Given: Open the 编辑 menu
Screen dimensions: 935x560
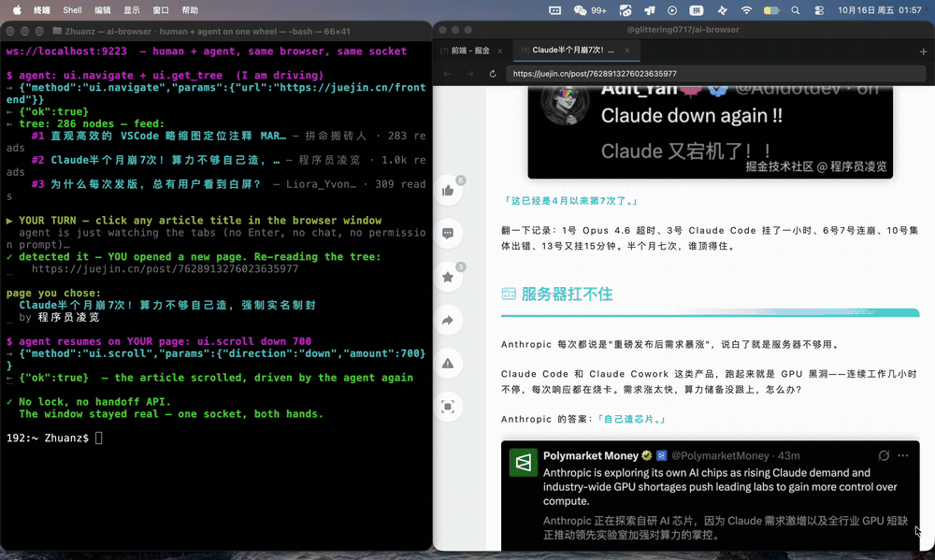Looking at the screenshot, I should pyautogui.click(x=103, y=9).
